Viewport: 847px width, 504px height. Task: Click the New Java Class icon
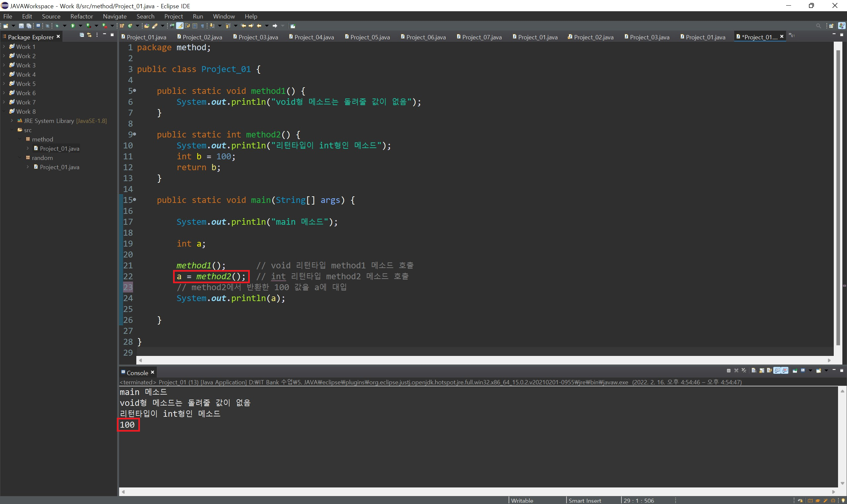click(130, 26)
